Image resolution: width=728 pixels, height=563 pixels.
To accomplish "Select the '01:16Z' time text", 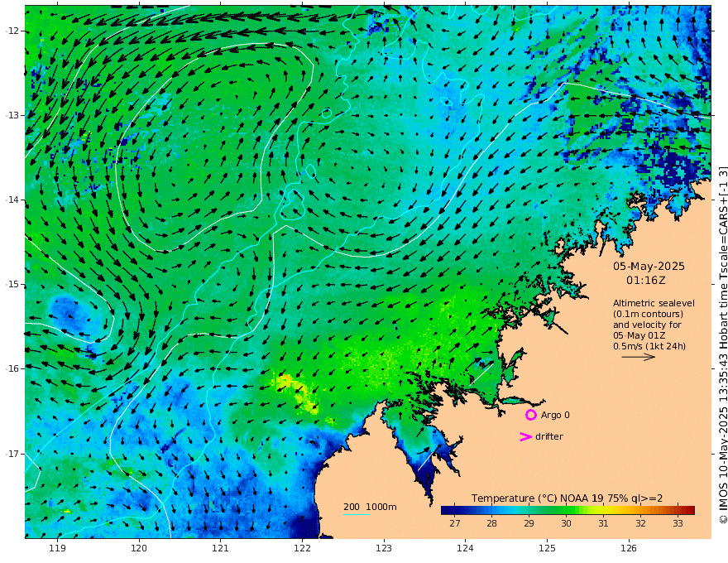I will pyautogui.click(x=645, y=281).
